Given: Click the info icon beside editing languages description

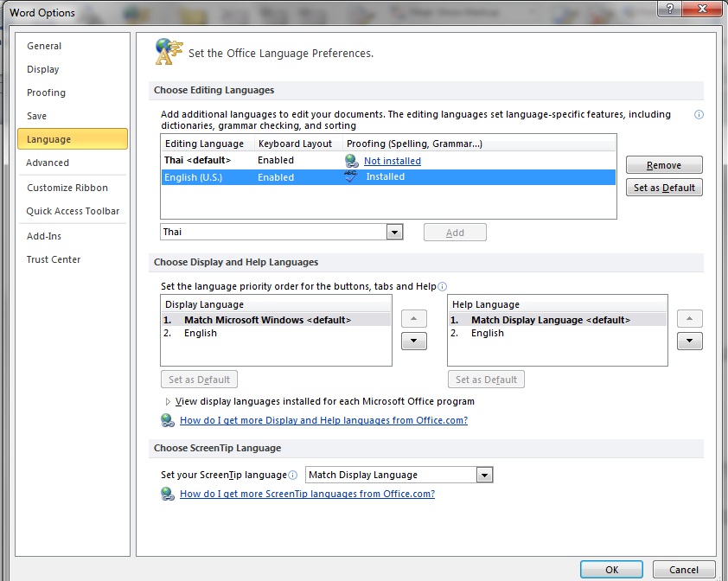Looking at the screenshot, I should tap(699, 115).
